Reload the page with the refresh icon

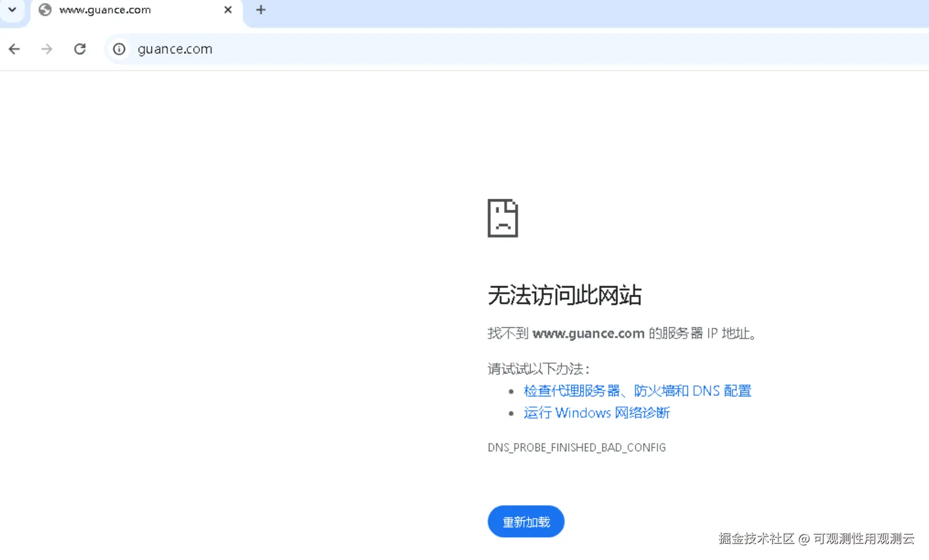click(80, 49)
